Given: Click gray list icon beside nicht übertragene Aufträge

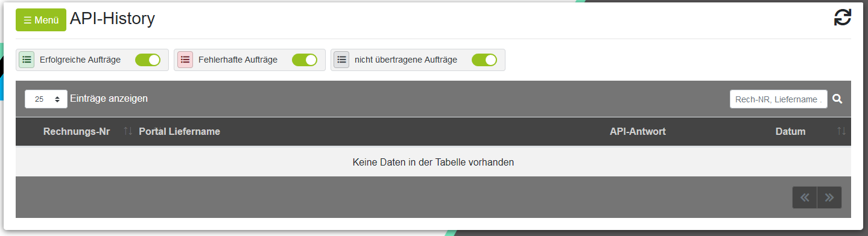Looking at the screenshot, I should pyautogui.click(x=342, y=60).
